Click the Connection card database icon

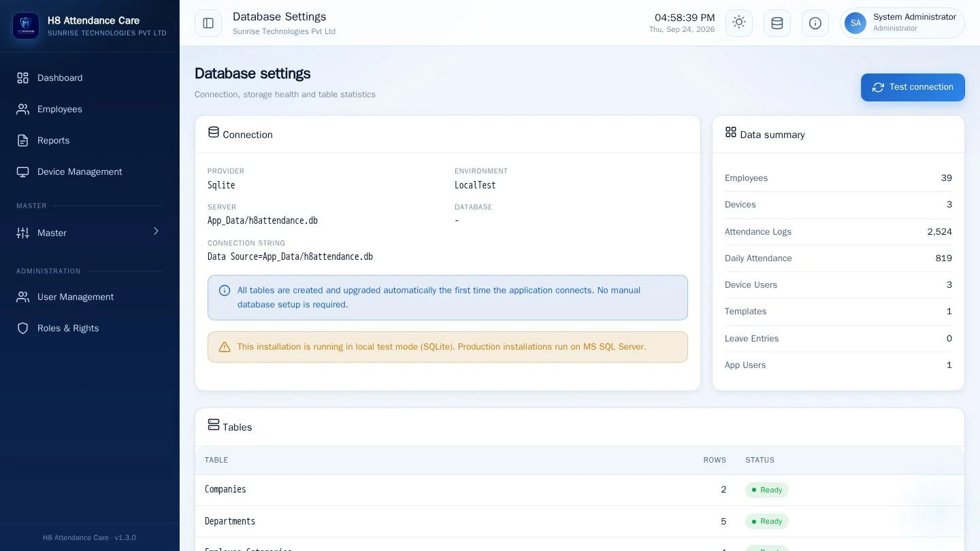pyautogui.click(x=214, y=133)
